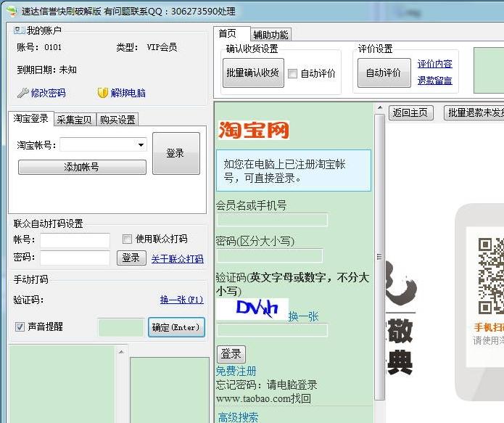Click the vertical scrollbar of login panel

[x=379, y=257]
